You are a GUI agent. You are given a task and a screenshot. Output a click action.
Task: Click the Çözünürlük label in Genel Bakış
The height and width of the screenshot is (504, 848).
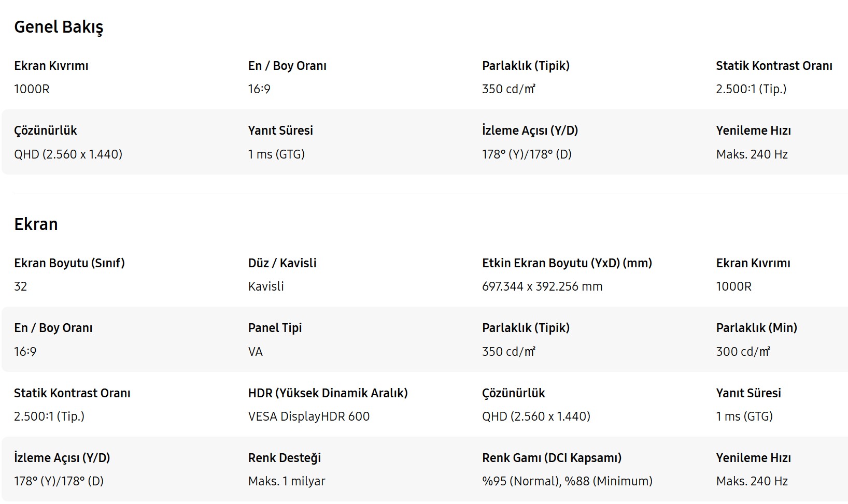45,131
